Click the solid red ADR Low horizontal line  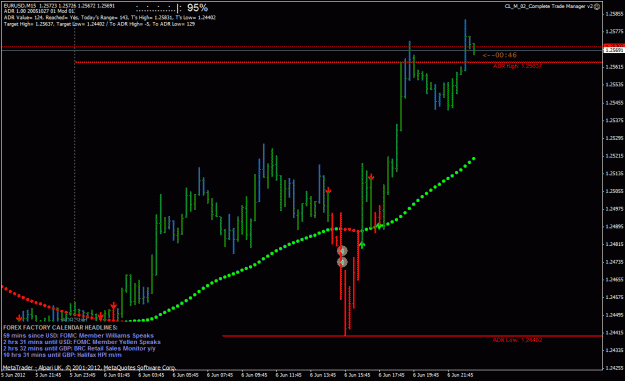pyautogui.click(x=412, y=336)
